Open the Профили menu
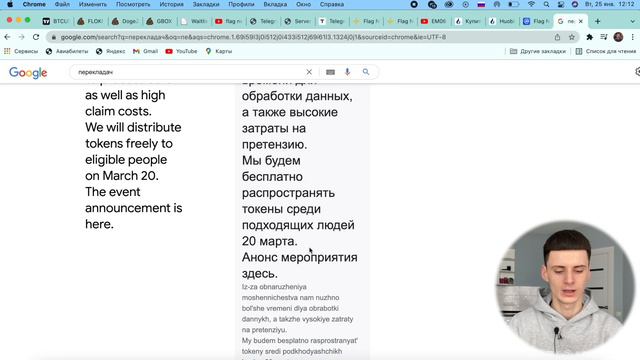 [x=241, y=4]
